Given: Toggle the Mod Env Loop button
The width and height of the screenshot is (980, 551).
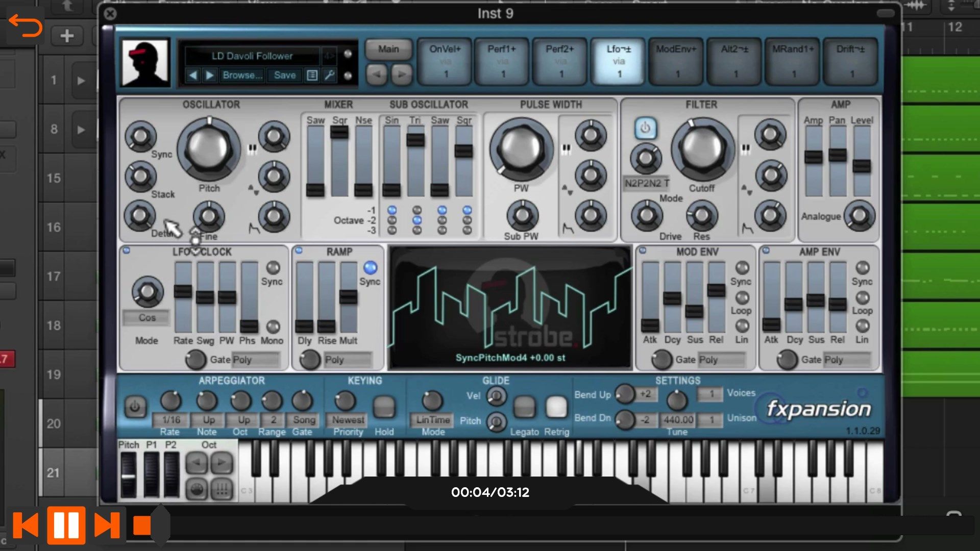Looking at the screenshot, I should (742, 297).
